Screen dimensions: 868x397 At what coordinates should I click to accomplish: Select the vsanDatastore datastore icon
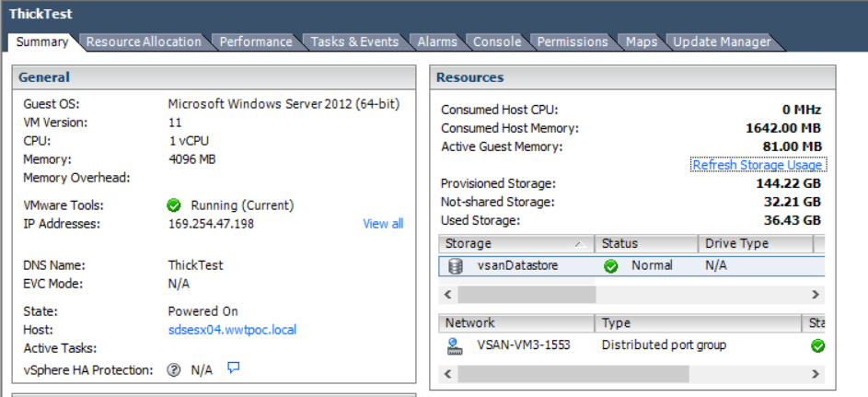click(x=455, y=266)
